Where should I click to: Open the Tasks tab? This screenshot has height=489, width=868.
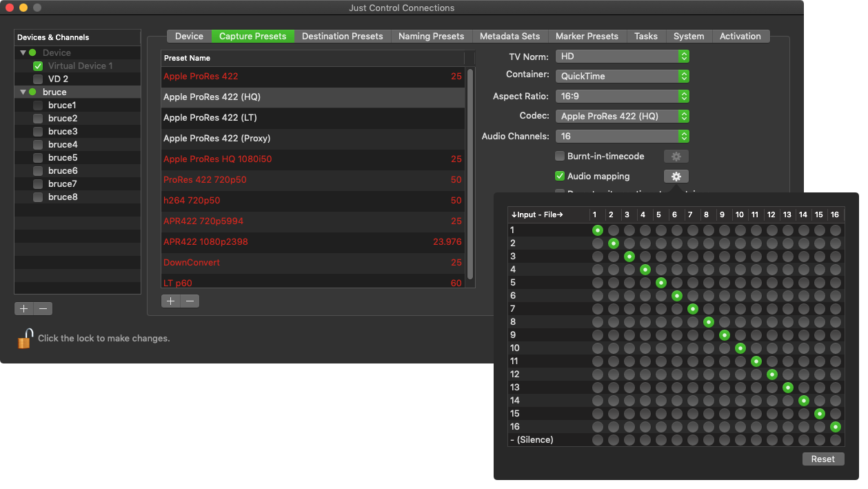tap(646, 36)
